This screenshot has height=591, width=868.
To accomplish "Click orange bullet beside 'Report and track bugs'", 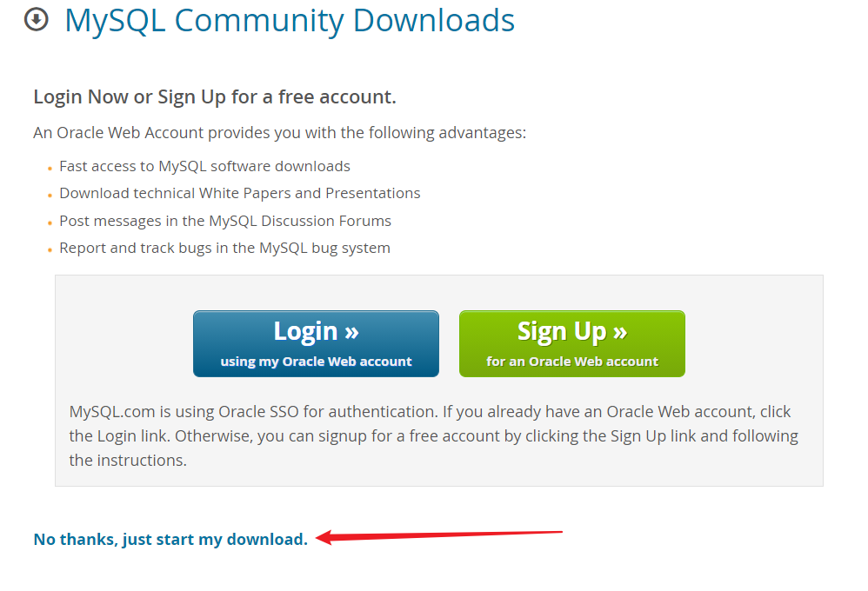I will click(50, 250).
